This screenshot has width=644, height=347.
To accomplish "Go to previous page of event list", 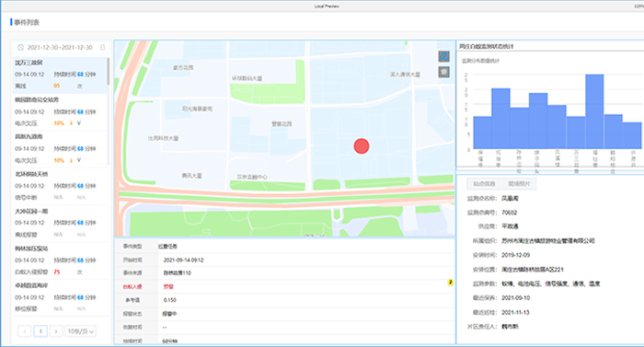I will (24, 331).
